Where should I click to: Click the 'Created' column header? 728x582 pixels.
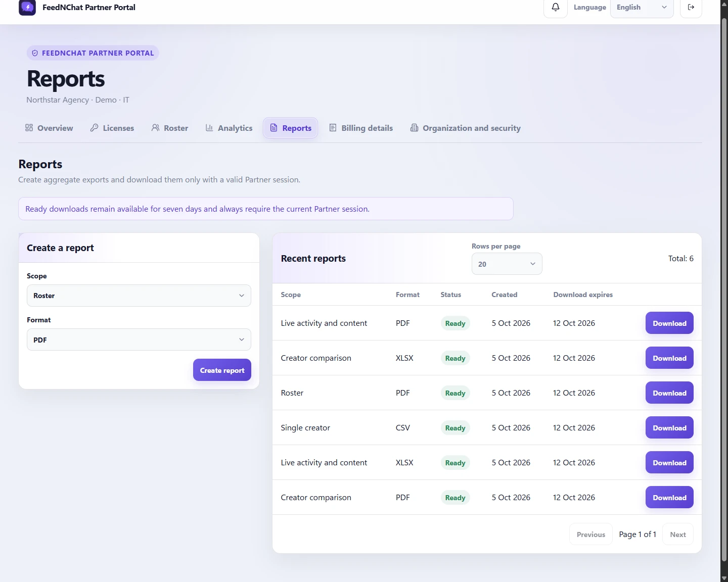point(505,295)
